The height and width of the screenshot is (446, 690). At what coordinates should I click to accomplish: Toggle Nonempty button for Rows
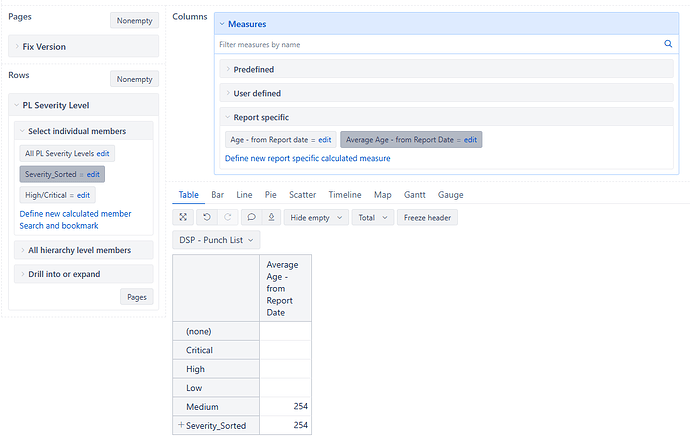134,79
